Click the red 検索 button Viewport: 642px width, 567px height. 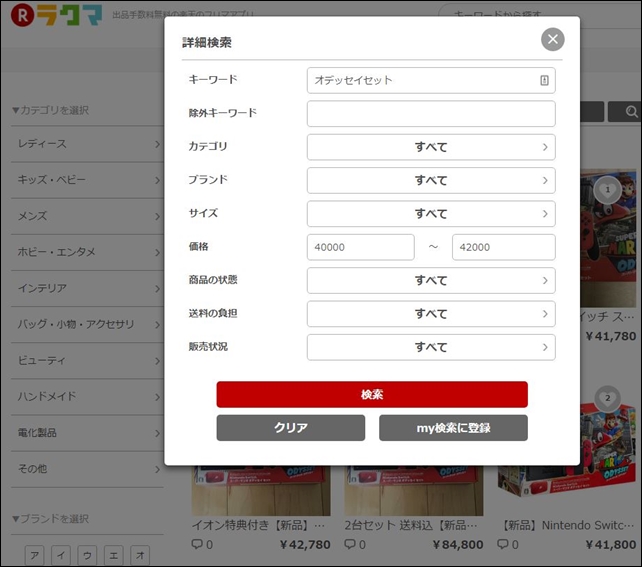372,395
